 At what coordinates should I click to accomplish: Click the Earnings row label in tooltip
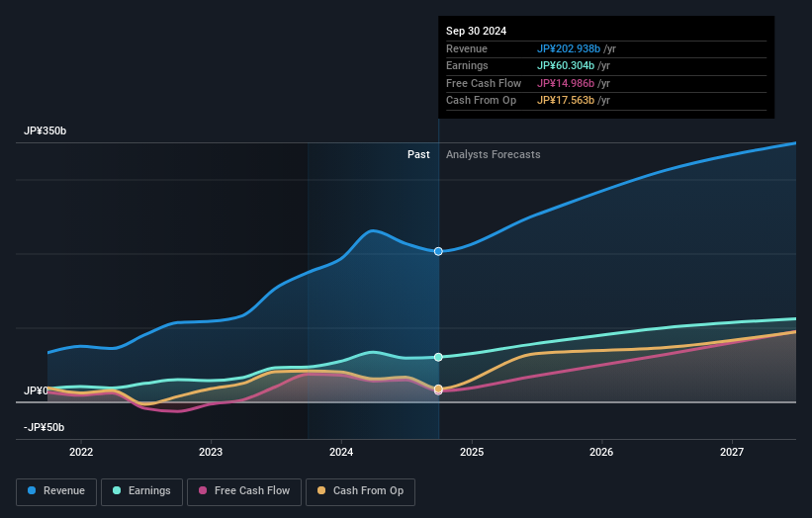coord(467,65)
